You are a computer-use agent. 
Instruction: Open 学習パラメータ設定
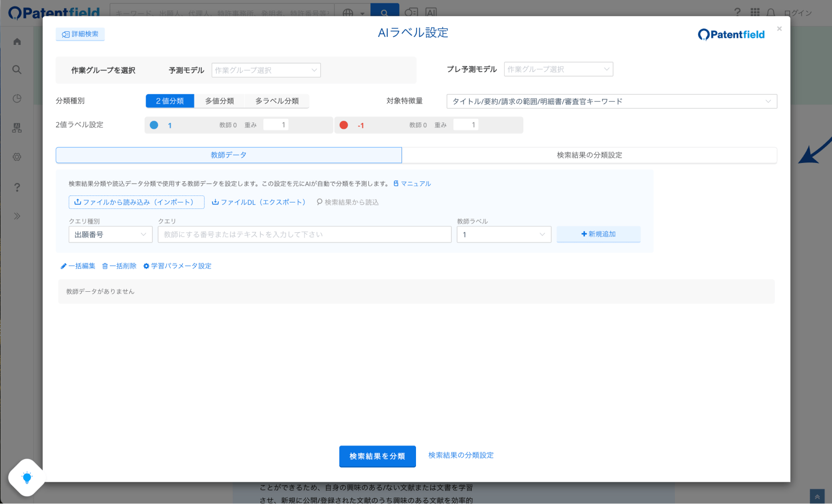[x=177, y=266]
